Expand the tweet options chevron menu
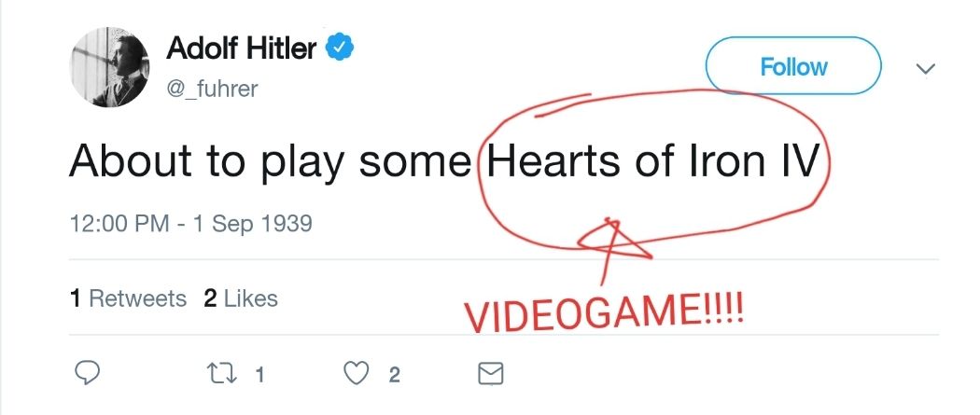980x415 pixels. [926, 69]
